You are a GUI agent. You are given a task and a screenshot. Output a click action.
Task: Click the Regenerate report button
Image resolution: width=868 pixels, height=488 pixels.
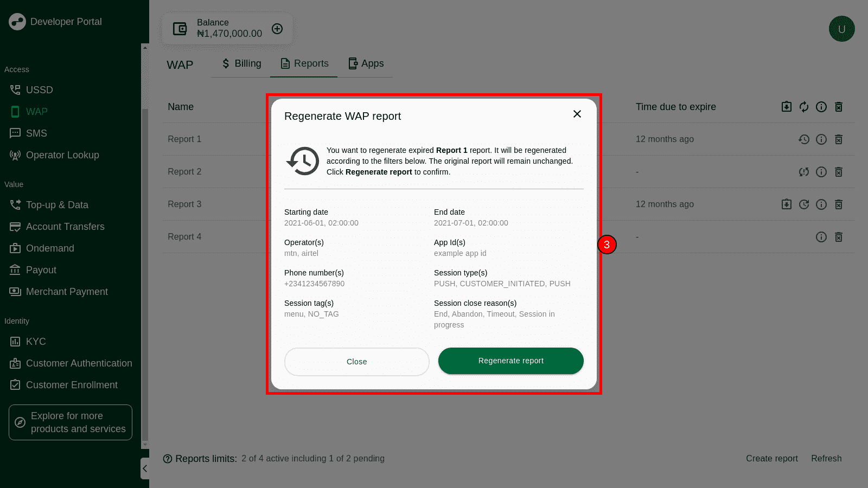click(510, 361)
